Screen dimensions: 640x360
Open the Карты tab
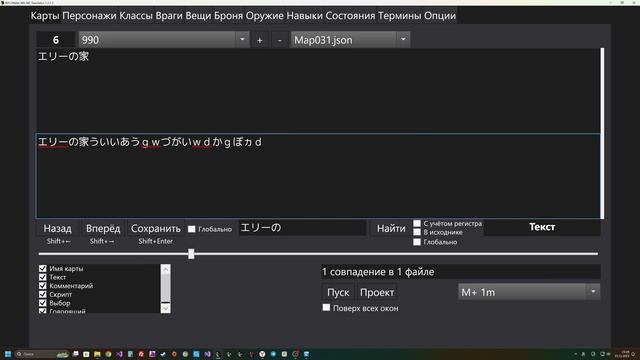pos(45,16)
